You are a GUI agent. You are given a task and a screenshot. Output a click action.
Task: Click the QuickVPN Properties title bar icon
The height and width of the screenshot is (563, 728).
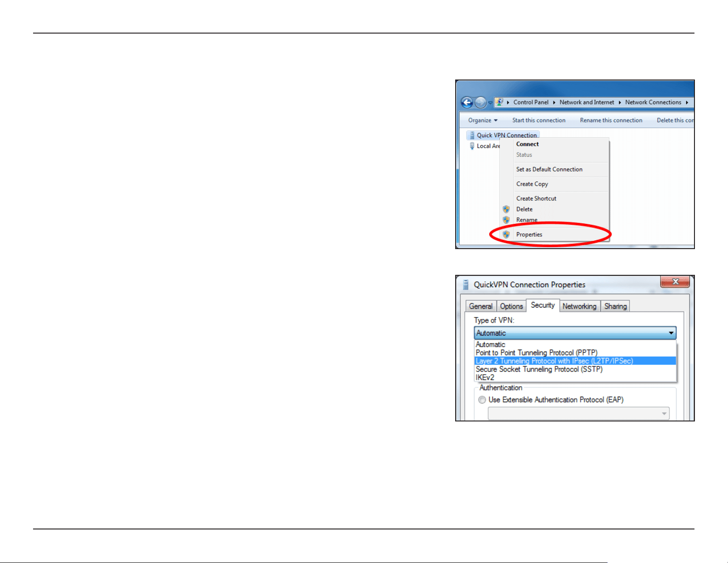coord(466,284)
